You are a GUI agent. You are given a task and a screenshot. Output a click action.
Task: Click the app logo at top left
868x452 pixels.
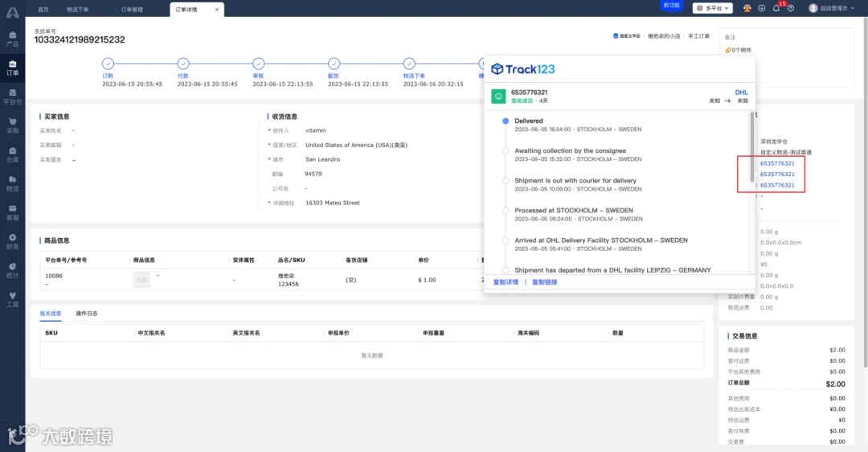click(x=12, y=11)
